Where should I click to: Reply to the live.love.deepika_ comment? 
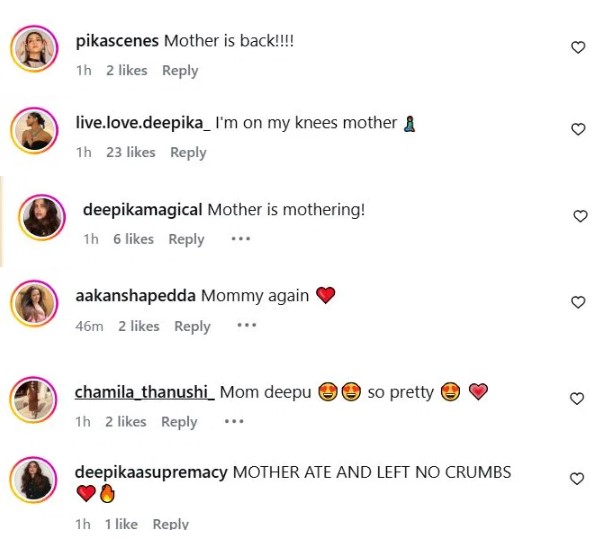tap(188, 153)
